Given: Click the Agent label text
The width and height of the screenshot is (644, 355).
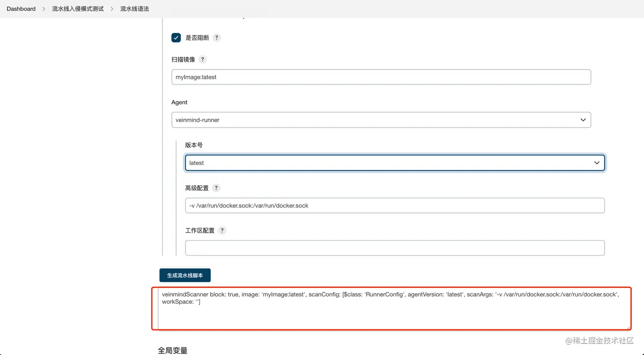Looking at the screenshot, I should coord(179,102).
